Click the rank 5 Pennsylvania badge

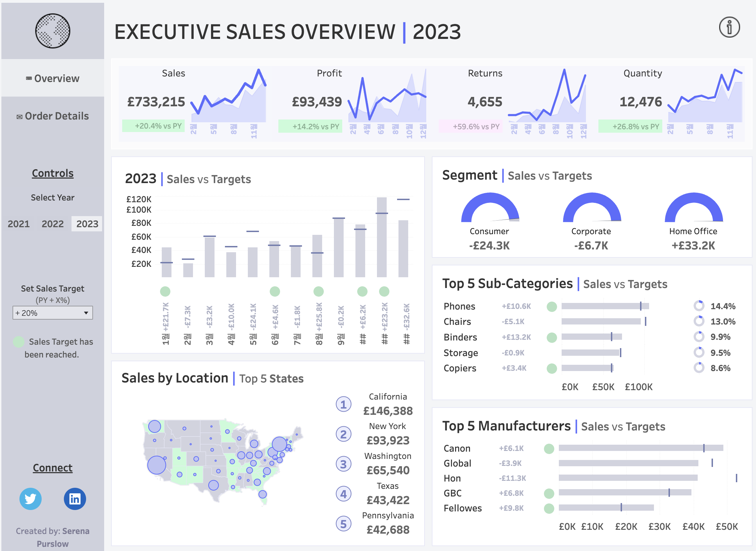[x=343, y=524]
